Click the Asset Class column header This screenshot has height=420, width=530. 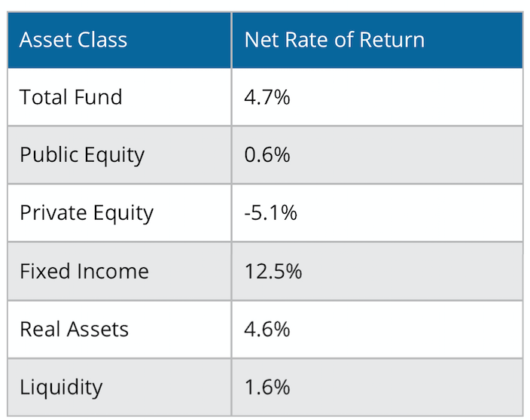73,40
